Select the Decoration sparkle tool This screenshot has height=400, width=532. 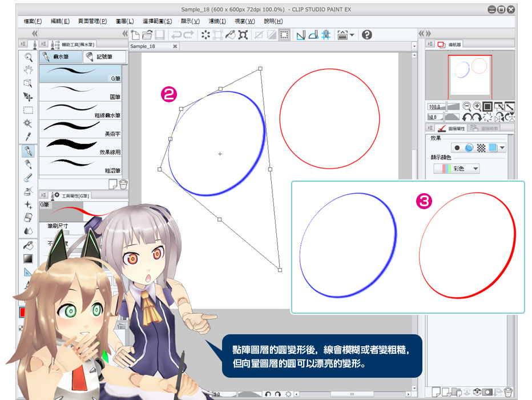28,205
